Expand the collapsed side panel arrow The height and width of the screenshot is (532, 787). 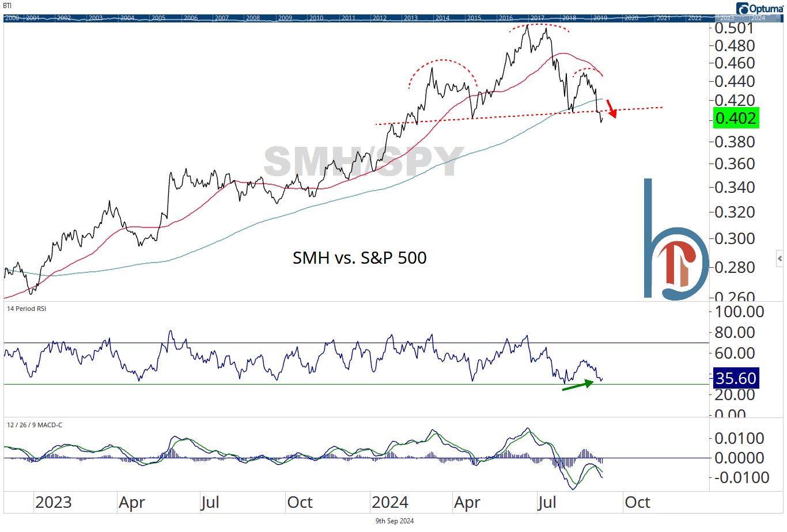click(780, 259)
